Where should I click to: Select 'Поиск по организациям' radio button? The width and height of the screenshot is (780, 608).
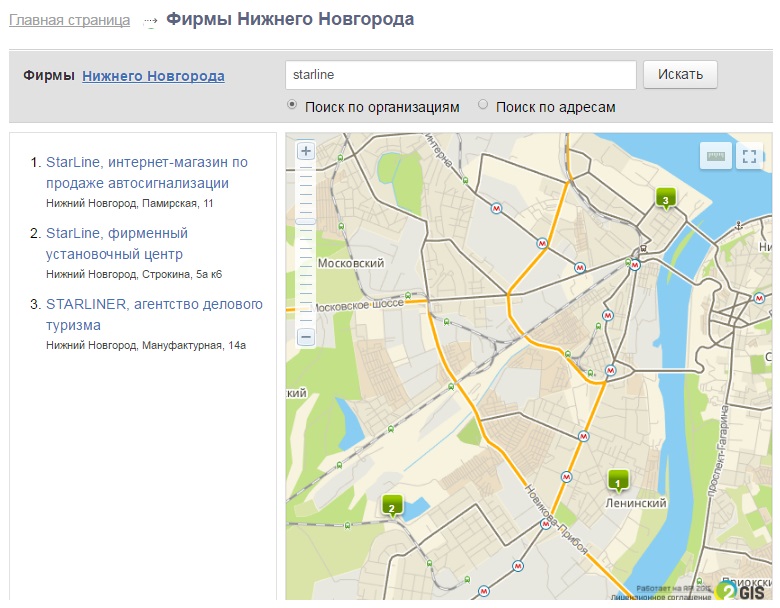click(x=292, y=104)
